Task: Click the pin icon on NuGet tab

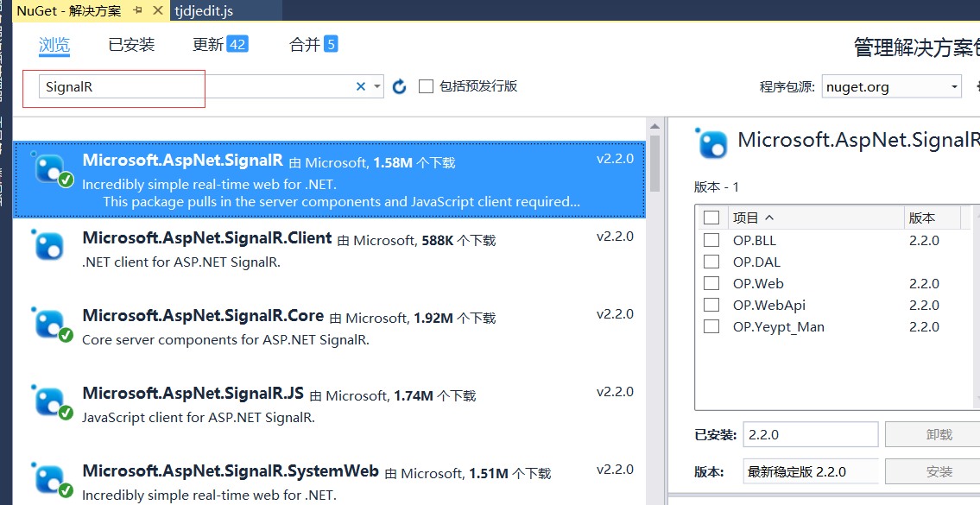Action: 137,10
